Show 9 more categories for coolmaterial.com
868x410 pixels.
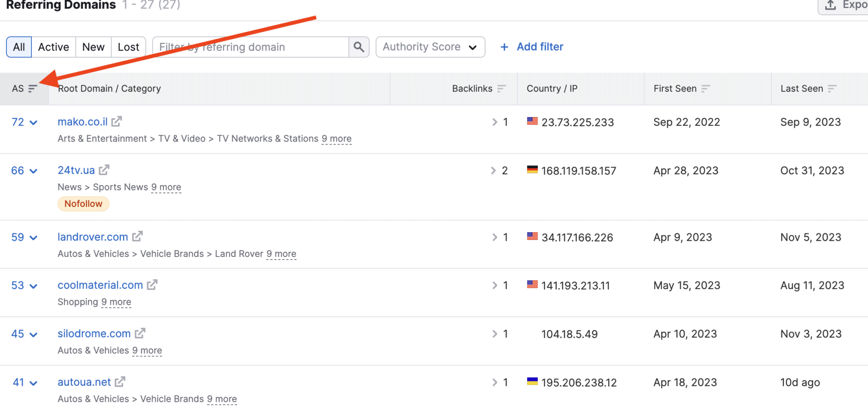[116, 302]
